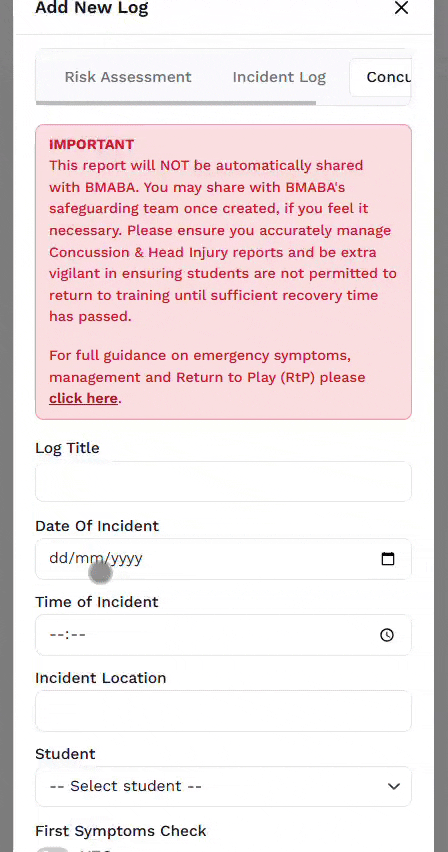Toggle the First Symptoms Check switch
Image resolution: width=448 pixels, height=852 pixels.
[52, 849]
